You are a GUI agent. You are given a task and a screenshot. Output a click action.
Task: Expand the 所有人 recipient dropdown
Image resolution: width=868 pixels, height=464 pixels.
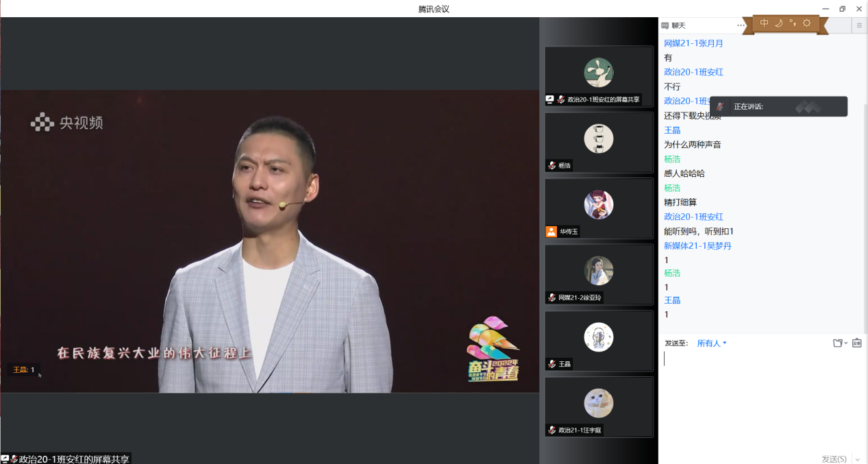(x=712, y=343)
